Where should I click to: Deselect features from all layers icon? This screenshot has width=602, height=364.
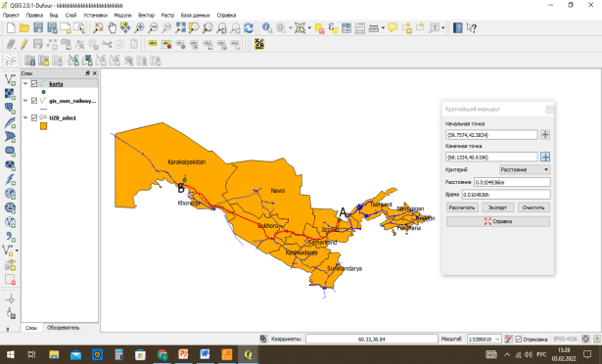tap(320, 27)
